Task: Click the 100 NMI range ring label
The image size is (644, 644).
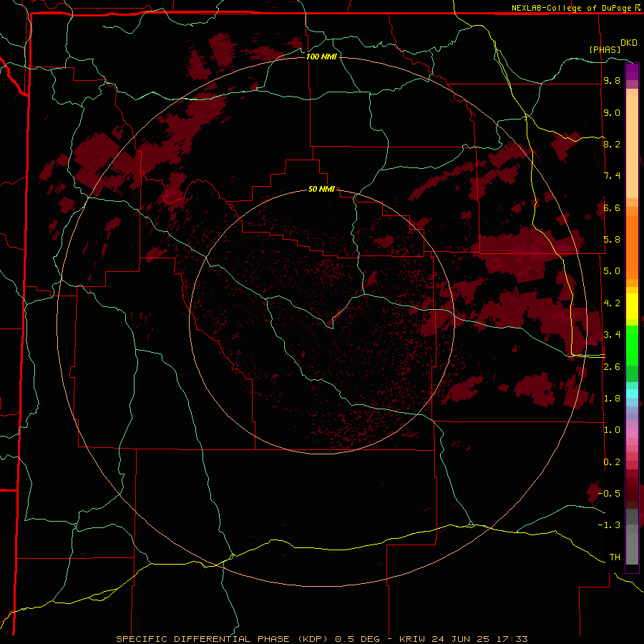Action: (321, 57)
